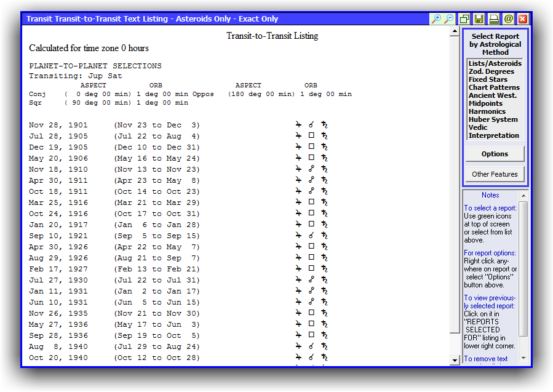Open the Other Features button
This screenshot has width=553, height=392.
(x=495, y=174)
